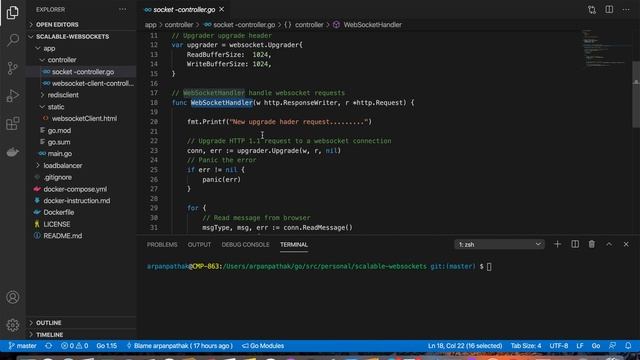The height and width of the screenshot is (360, 640).
Task: Collapse the controller folder
Action: (81, 60)
